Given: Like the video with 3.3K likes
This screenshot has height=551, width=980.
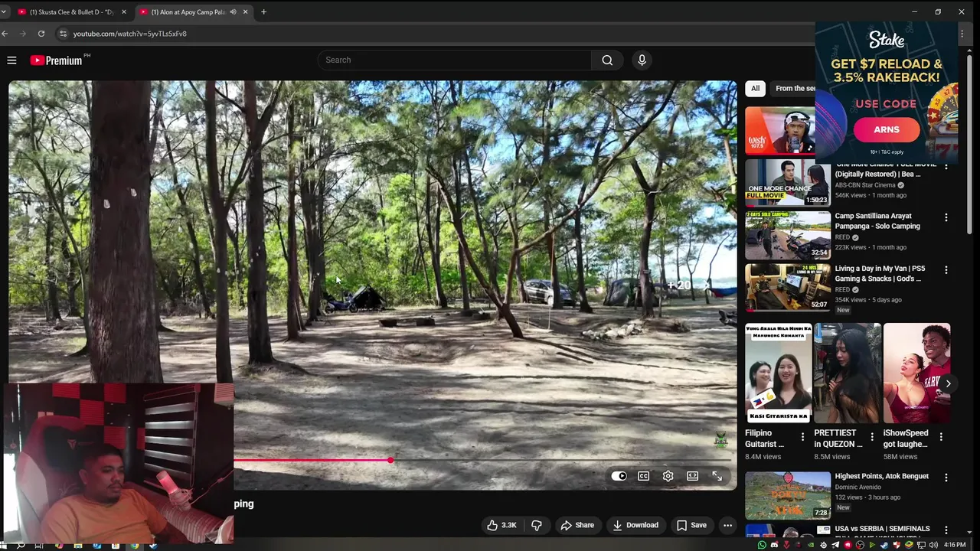Looking at the screenshot, I should (x=502, y=525).
